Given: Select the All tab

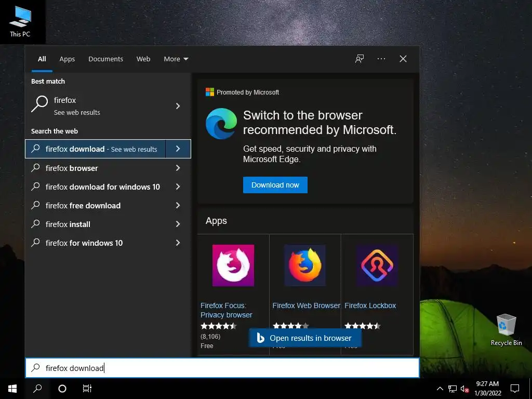Looking at the screenshot, I should click(42, 59).
